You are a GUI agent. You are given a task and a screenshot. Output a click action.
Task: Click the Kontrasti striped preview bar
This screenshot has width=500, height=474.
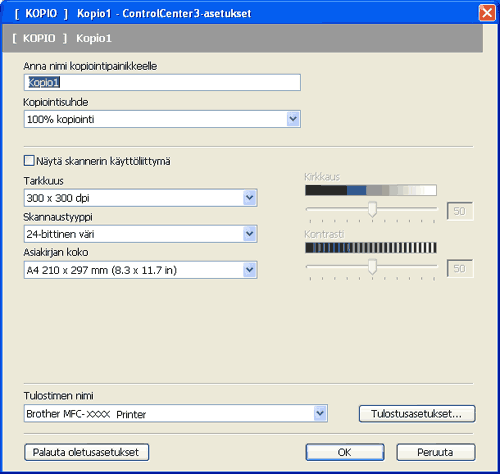(x=371, y=248)
